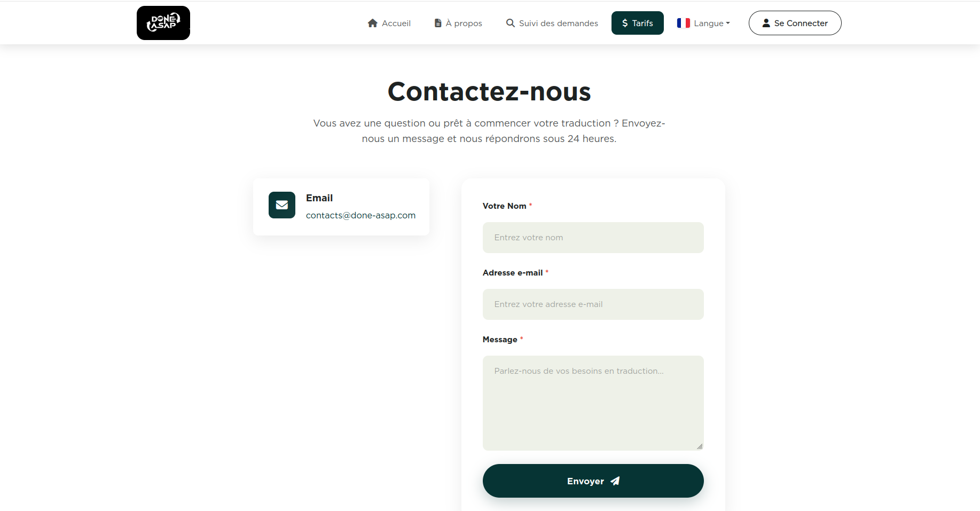The height and width of the screenshot is (511, 980).
Task: Click the French flag icon
Action: tap(683, 23)
